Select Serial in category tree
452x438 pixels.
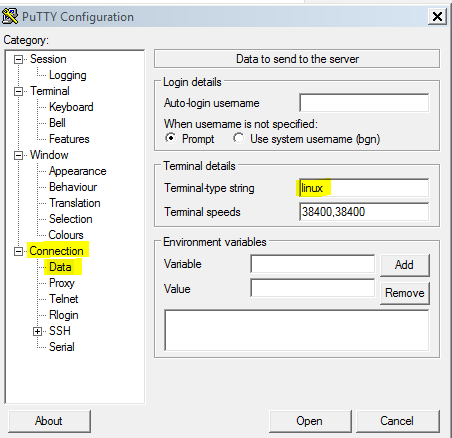[62, 347]
